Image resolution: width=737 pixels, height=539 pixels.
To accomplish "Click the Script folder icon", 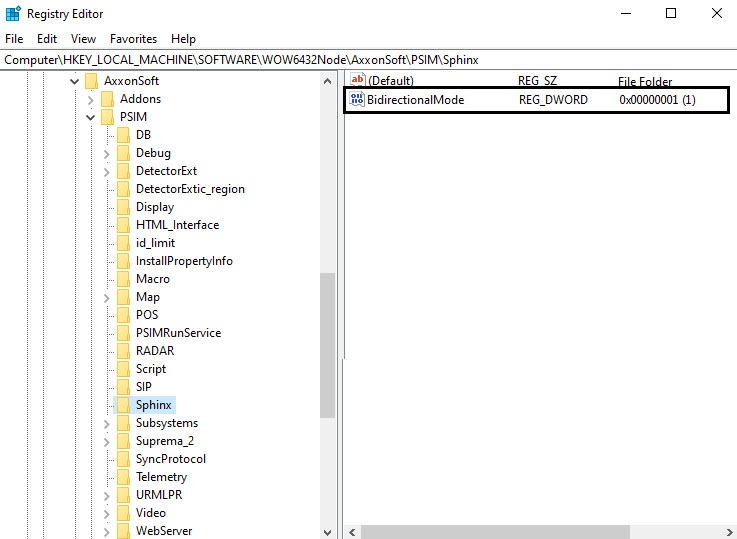I will tap(124, 369).
